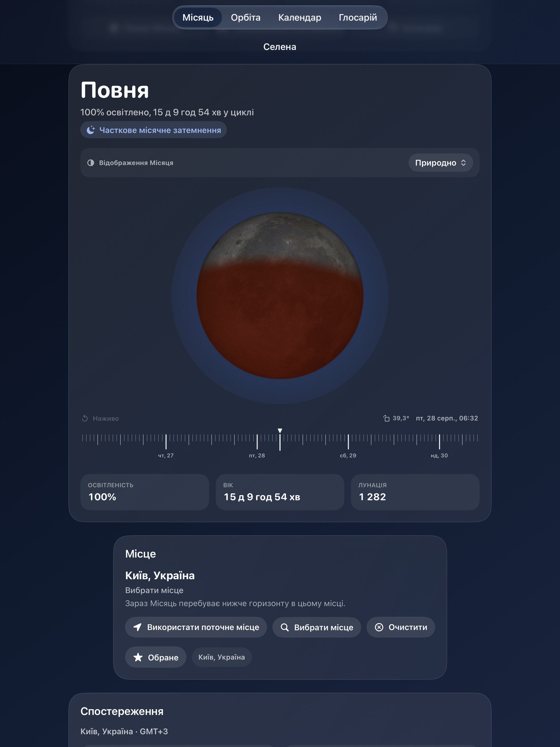Screen dimensions: 560x747
Task: Click the Київ, Україна · GMT+3 text
Action: pyautogui.click(x=124, y=732)
